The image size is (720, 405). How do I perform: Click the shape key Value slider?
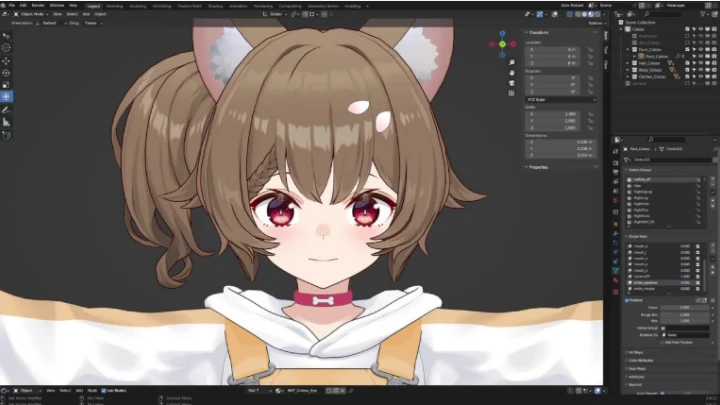(684, 308)
